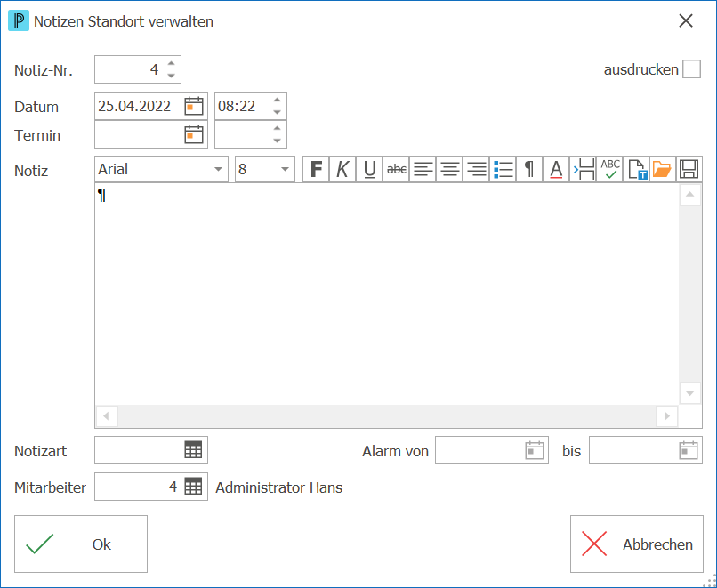Decrease the Datum time 08:22
Image resolution: width=717 pixels, height=588 pixels.
point(277,112)
